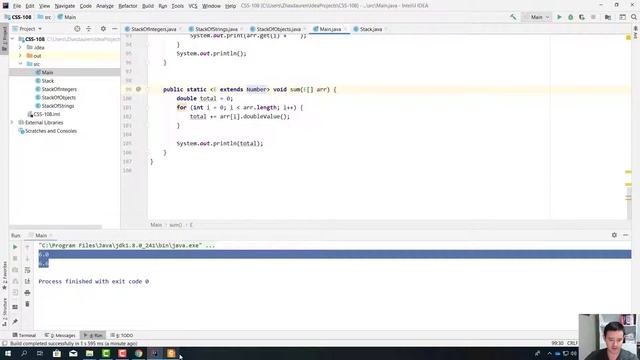The height and width of the screenshot is (360, 640).
Task: Toggle pin tab in the Run panel
Action: 15,322
